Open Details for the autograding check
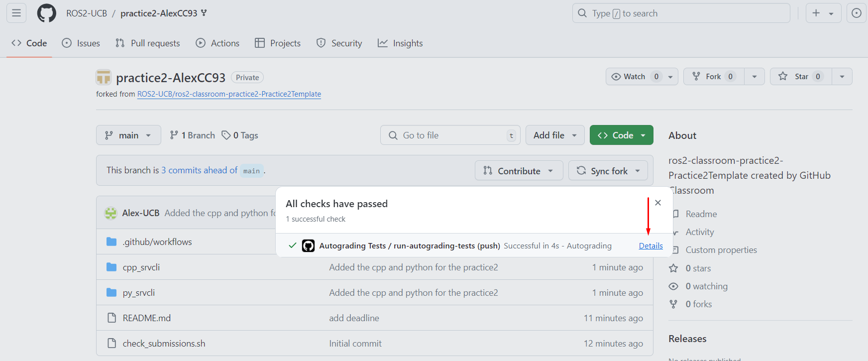Screen dimensions: 868x361 click(651, 245)
